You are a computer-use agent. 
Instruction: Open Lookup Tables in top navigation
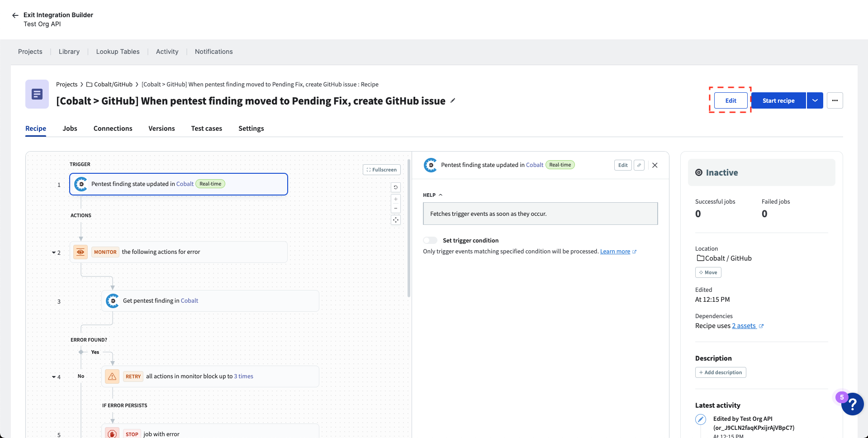[x=118, y=52]
